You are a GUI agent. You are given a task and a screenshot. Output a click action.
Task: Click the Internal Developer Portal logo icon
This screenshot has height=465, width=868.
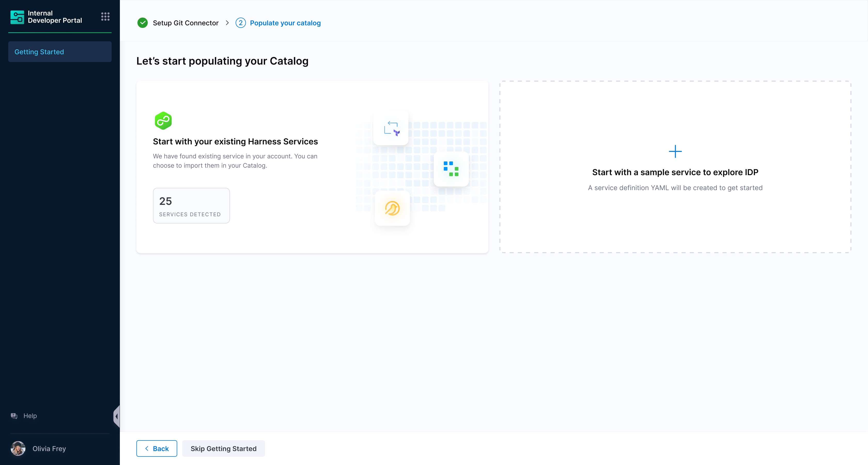point(17,17)
